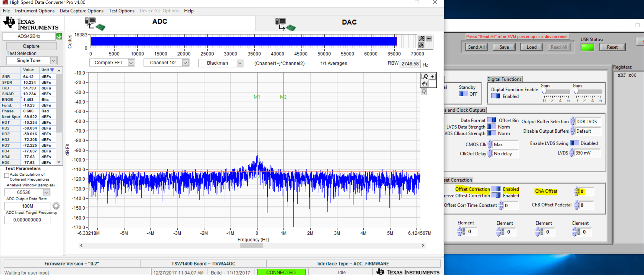644x275 pixels.
Task: Open Instrument Options menu
Action: (35, 11)
